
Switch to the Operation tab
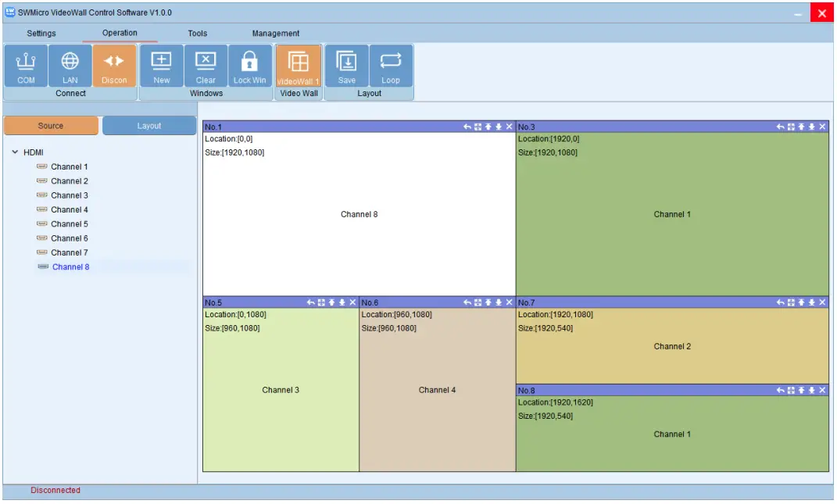pos(120,33)
